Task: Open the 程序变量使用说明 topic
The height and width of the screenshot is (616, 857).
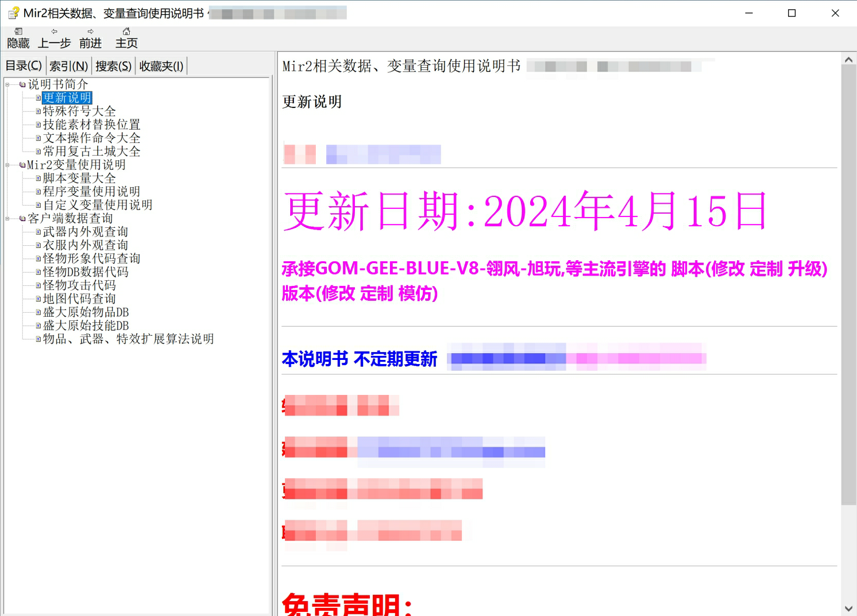Action: (92, 192)
